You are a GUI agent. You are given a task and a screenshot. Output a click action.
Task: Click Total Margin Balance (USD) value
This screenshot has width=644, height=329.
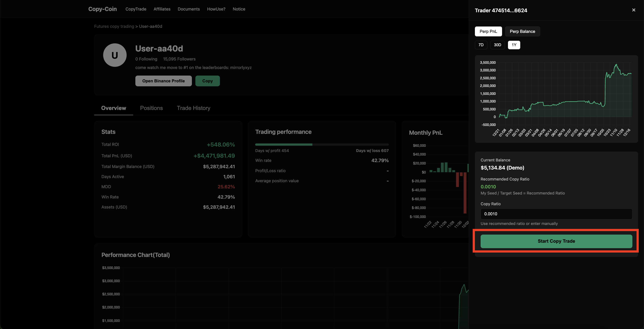pos(219,166)
